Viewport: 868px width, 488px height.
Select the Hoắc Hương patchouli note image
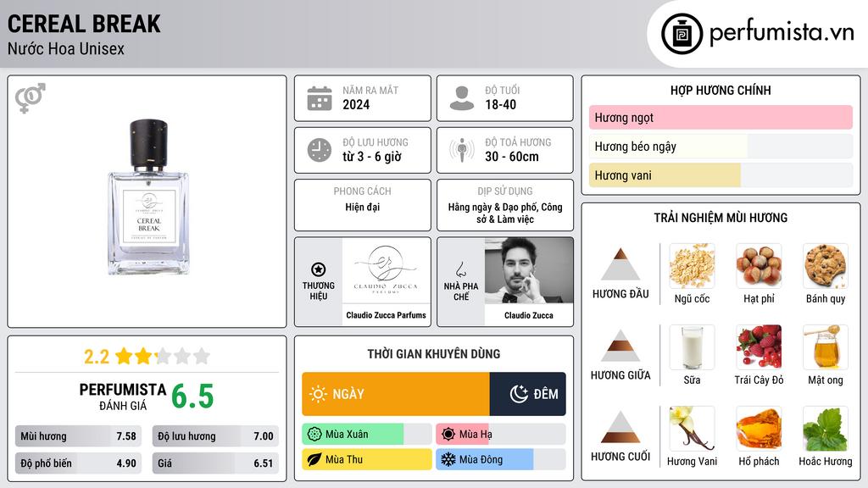826,429
